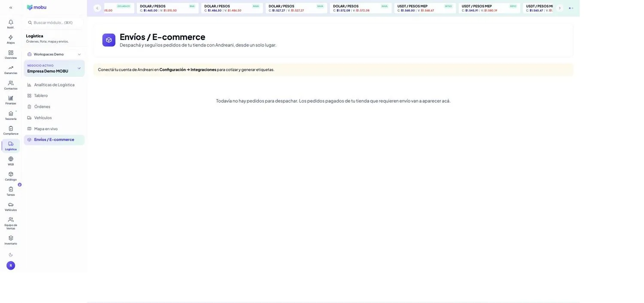
Task: Click the 'Logística' section title in sidebar
Action: tap(34, 36)
